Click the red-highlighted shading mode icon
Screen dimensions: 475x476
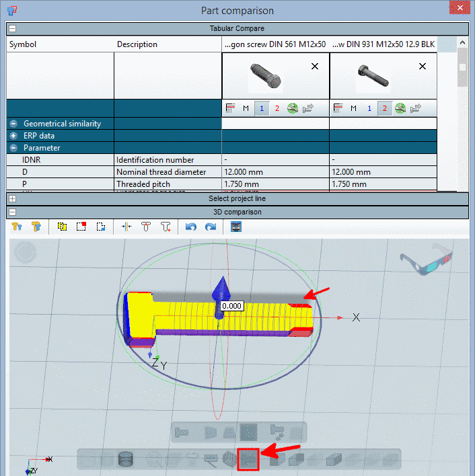[249, 460]
